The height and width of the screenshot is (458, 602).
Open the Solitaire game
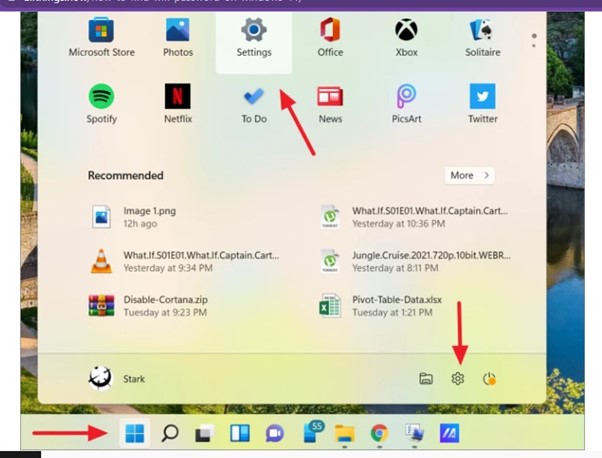coord(482,36)
